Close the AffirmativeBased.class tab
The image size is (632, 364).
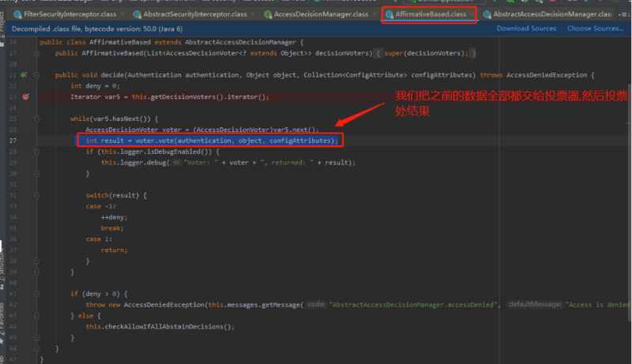[472, 14]
